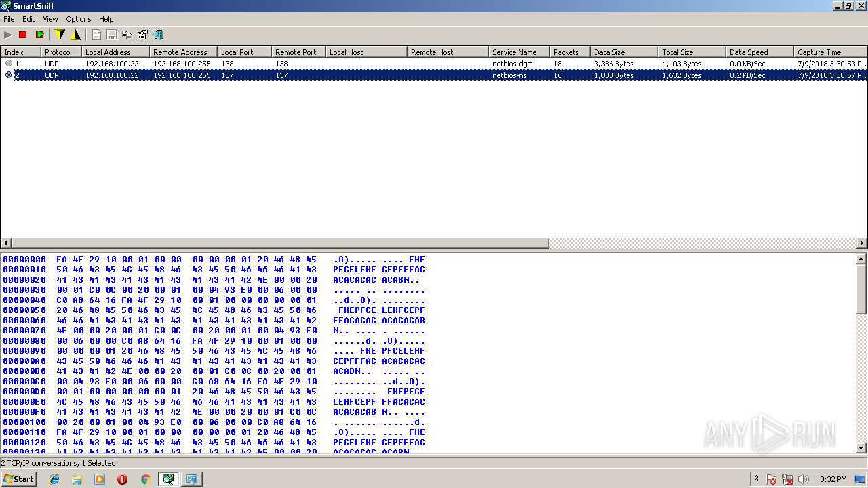The width and height of the screenshot is (868, 488).
Task: Sort by the Local Address column header
Action: [x=115, y=52]
